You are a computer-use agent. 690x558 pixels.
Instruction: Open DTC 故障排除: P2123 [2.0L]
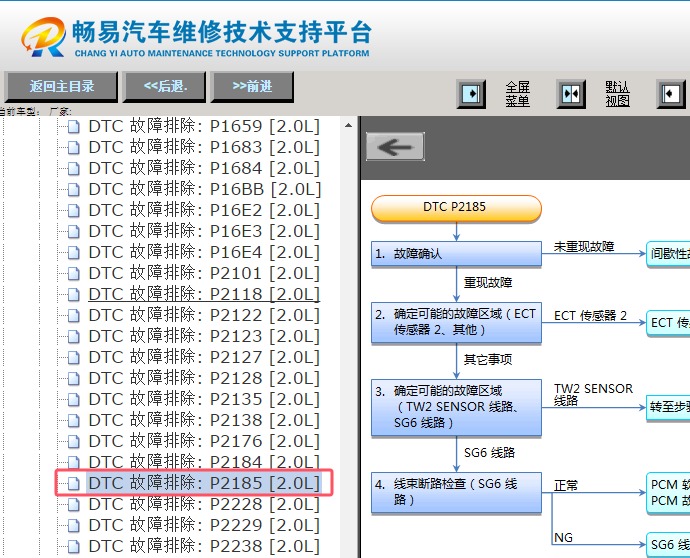[204, 337]
